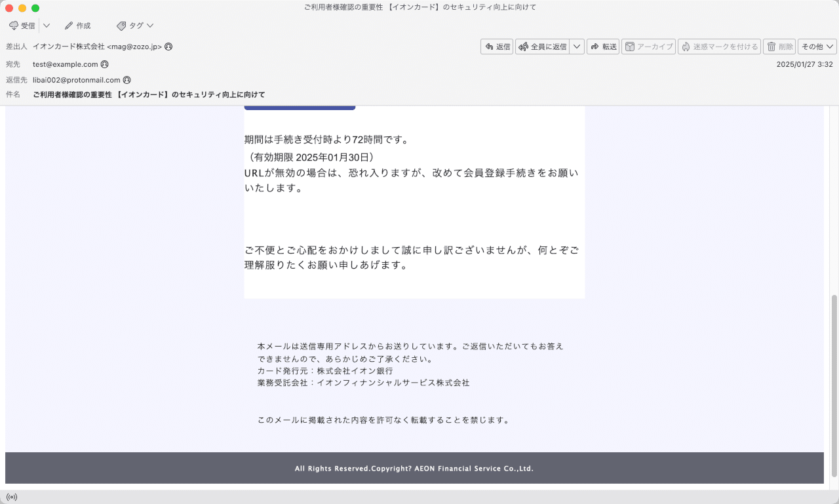Click the contact icon beside mag@zozo.jp
The image size is (839, 504).
point(168,47)
